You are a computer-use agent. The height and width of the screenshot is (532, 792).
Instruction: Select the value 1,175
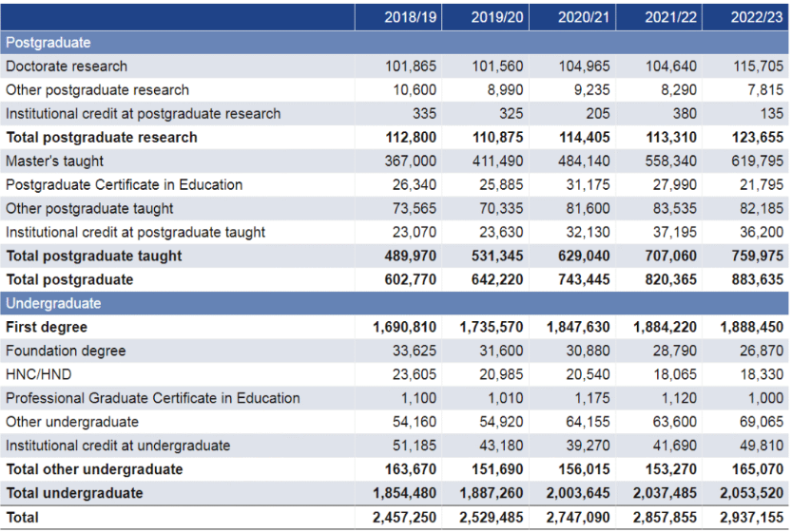[x=592, y=398]
